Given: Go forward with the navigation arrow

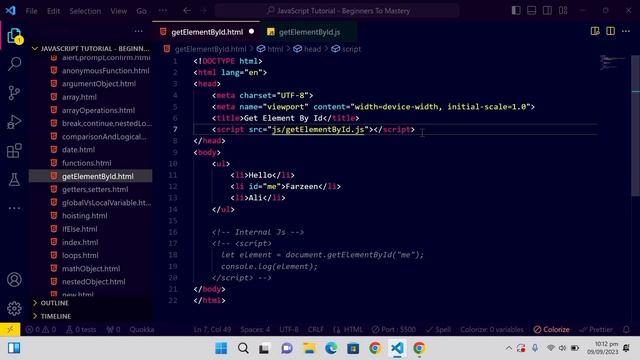Looking at the screenshot, I should click(x=204, y=11).
